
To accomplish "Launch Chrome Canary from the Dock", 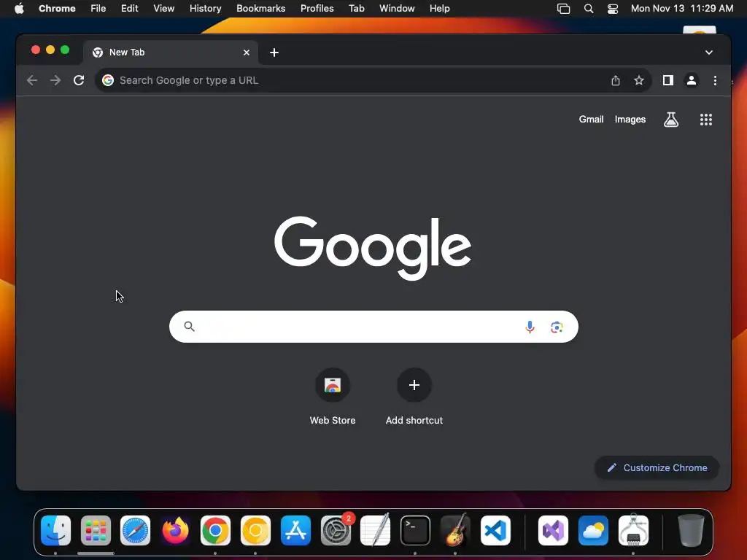I will pos(255,531).
